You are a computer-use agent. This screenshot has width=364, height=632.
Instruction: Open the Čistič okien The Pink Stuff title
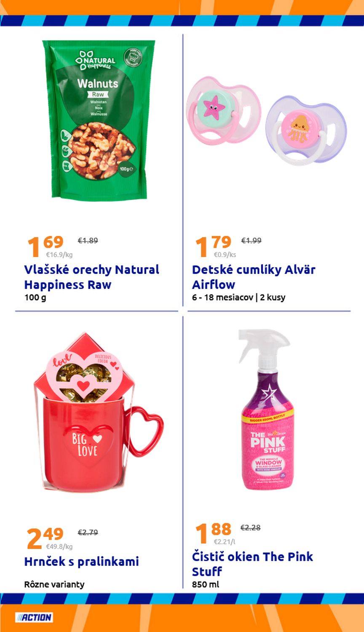[252, 564]
